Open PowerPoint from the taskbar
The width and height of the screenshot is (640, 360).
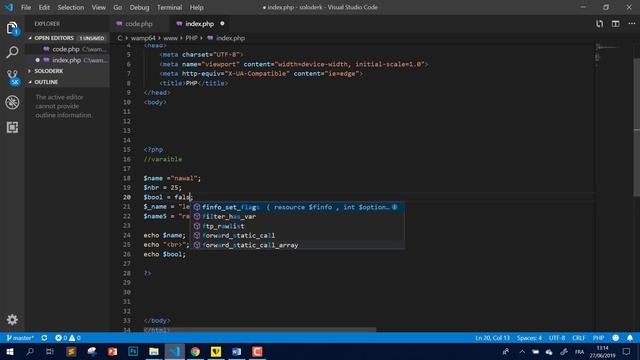pyautogui.click(x=112, y=351)
